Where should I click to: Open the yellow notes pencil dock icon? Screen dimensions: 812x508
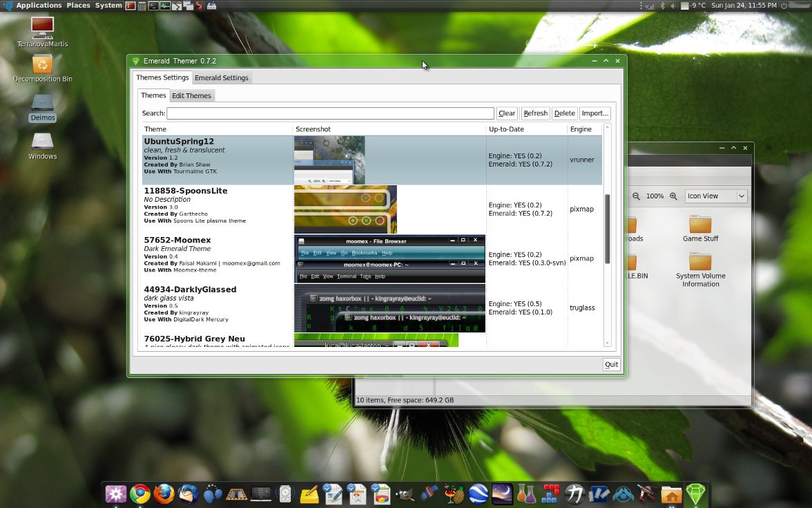[x=309, y=493]
